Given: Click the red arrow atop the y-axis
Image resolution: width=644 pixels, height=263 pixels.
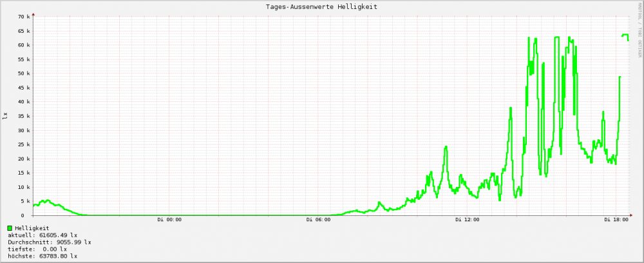Looking at the screenshot, I should (33, 13).
